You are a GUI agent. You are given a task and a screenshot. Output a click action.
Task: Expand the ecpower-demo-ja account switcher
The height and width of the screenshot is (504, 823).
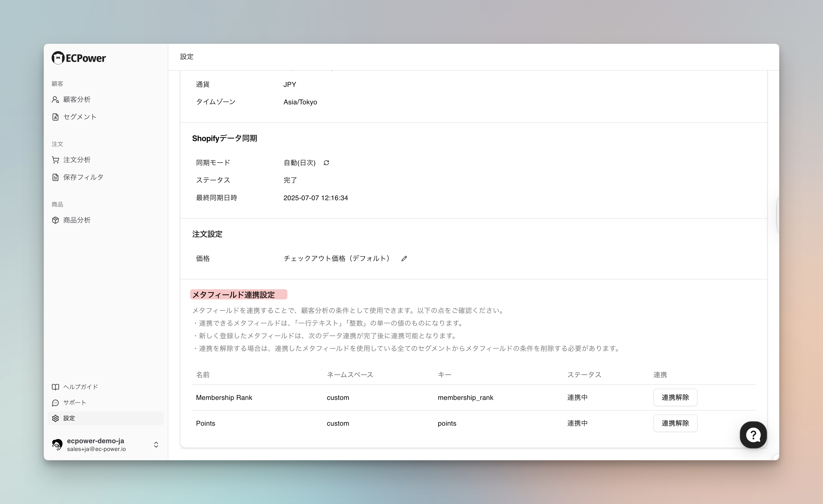(156, 445)
